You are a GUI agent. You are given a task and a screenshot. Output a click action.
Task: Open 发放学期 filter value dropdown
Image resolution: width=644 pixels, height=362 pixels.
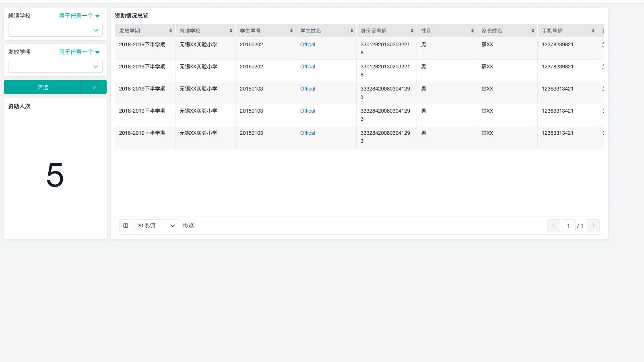point(55,66)
